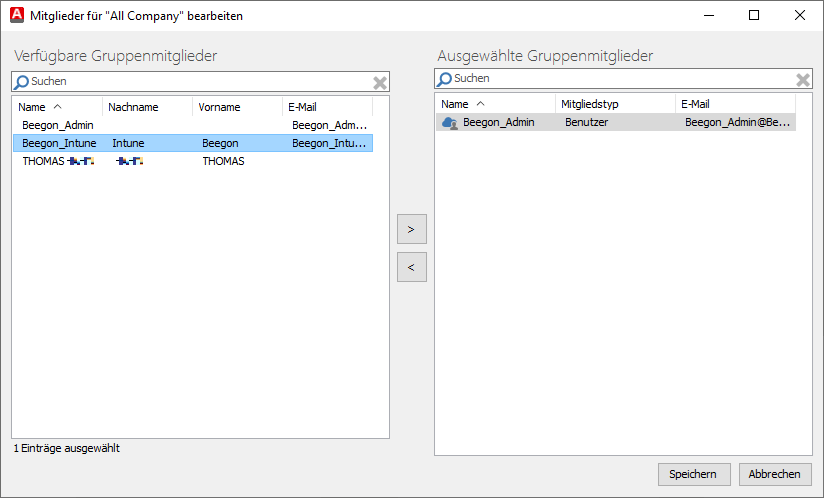824x498 pixels.
Task: Save changes with Speichern button
Action: [x=694, y=474]
